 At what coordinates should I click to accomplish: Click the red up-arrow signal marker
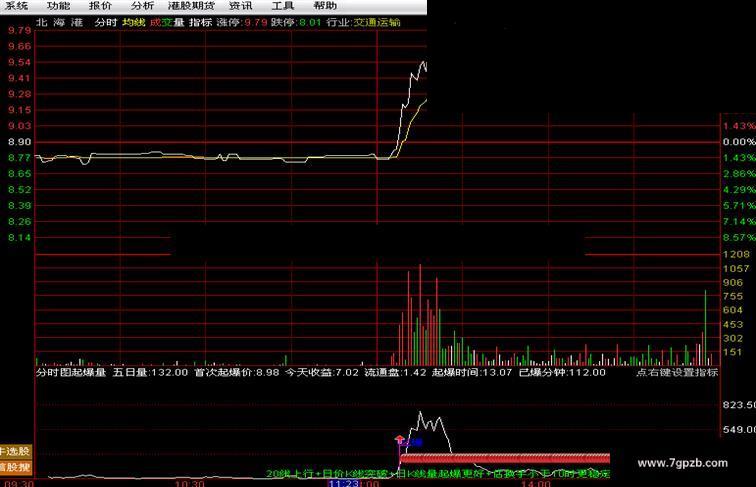pos(399,440)
